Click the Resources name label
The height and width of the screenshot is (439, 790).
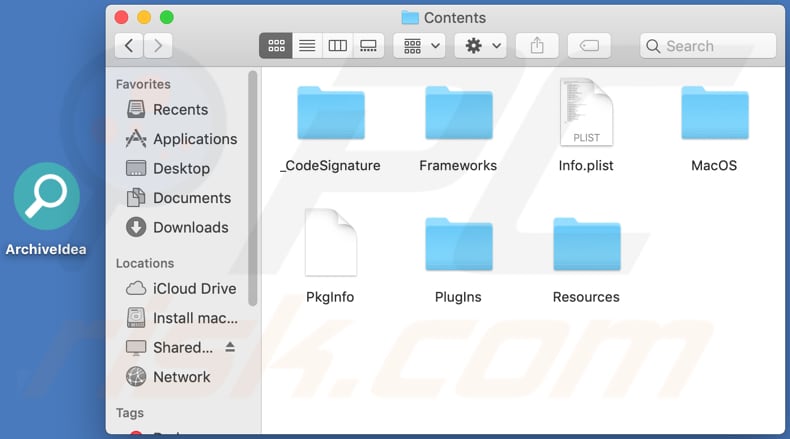click(x=586, y=297)
